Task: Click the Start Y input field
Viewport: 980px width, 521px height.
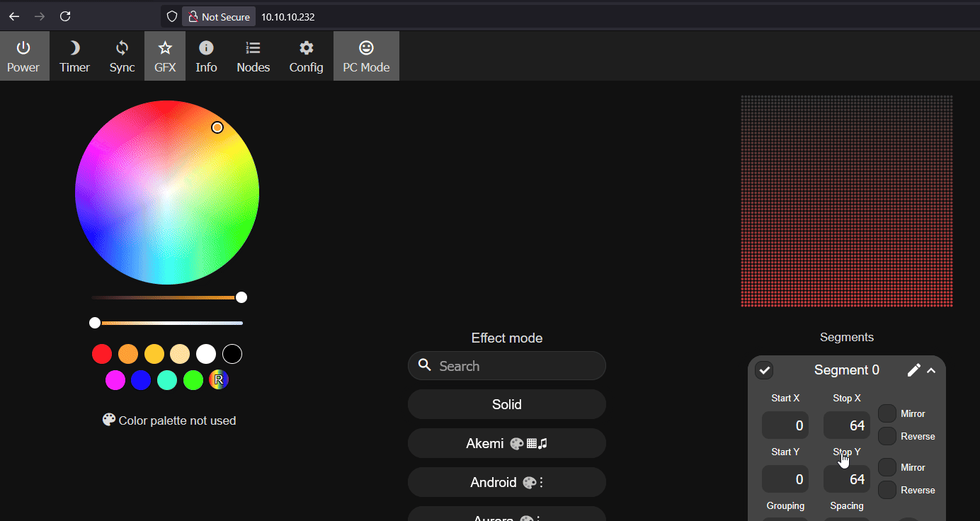Action: tap(785, 479)
